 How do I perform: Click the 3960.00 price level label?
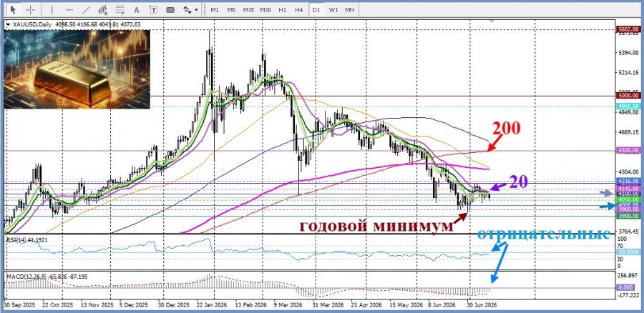point(628,209)
